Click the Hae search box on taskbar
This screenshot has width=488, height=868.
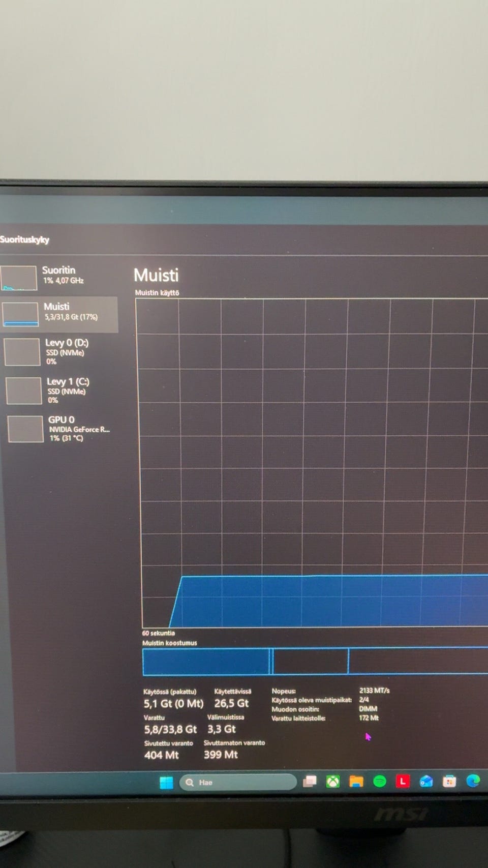point(238,782)
